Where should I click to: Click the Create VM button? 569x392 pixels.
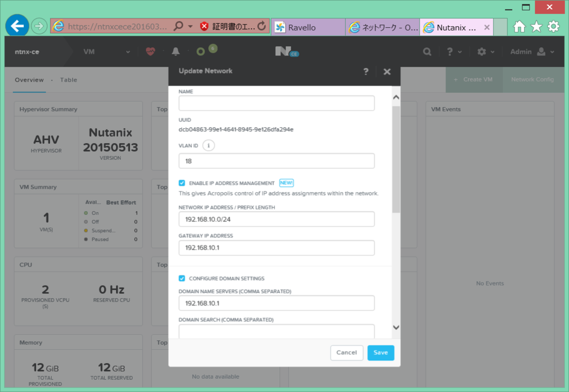(x=474, y=79)
